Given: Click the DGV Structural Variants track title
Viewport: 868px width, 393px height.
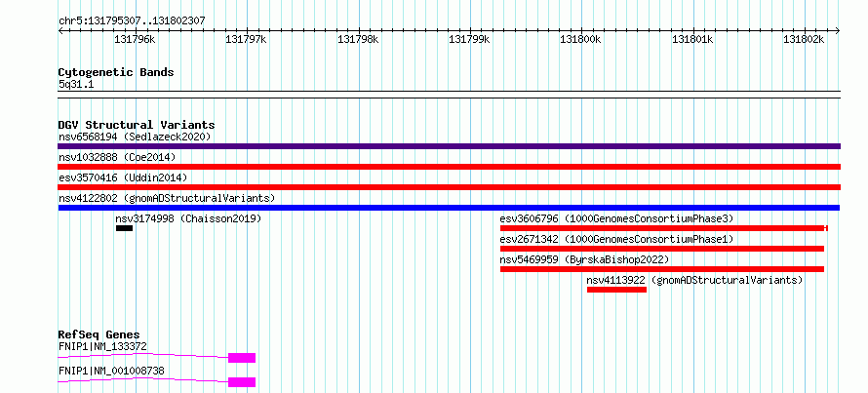Looking at the screenshot, I should tap(137, 125).
